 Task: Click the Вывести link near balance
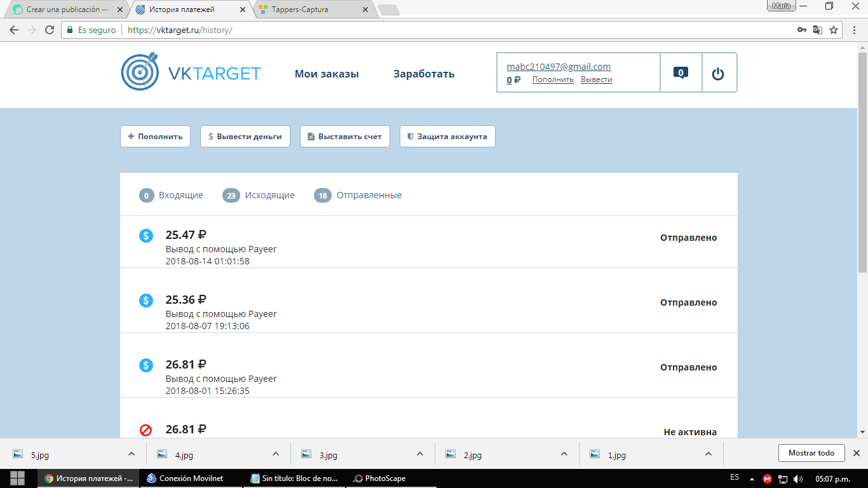(597, 79)
